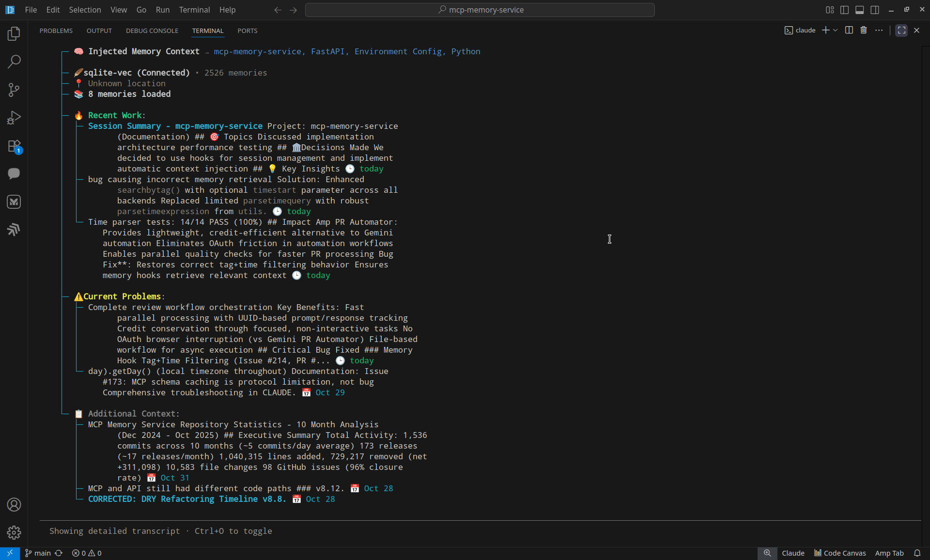Open the Terminal menu in menu bar
The image size is (930, 560).
194,10
